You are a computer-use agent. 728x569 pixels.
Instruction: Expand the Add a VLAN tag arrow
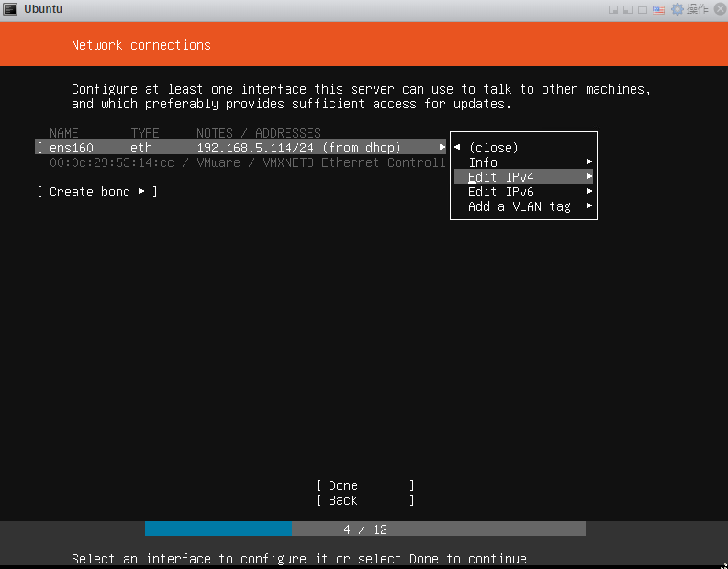coord(589,206)
